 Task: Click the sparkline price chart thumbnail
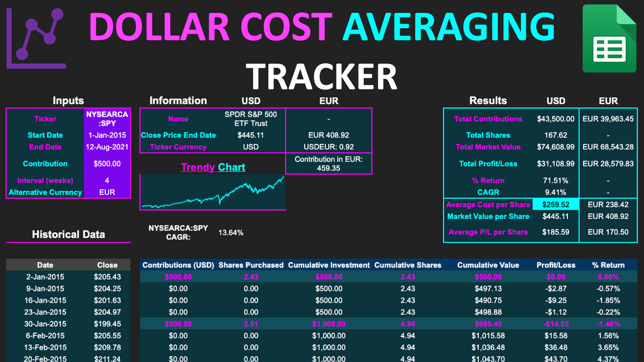pos(213,193)
